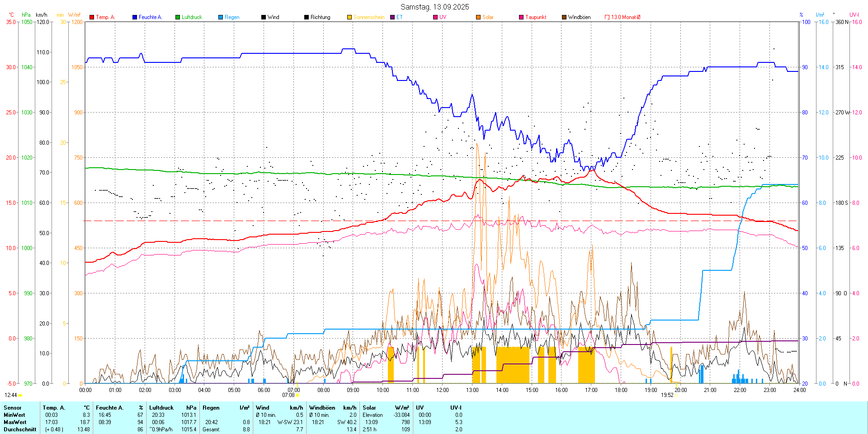Viewport: 868px width, 434px height.
Task: Click the purple ET legend label
Action: 399,17
